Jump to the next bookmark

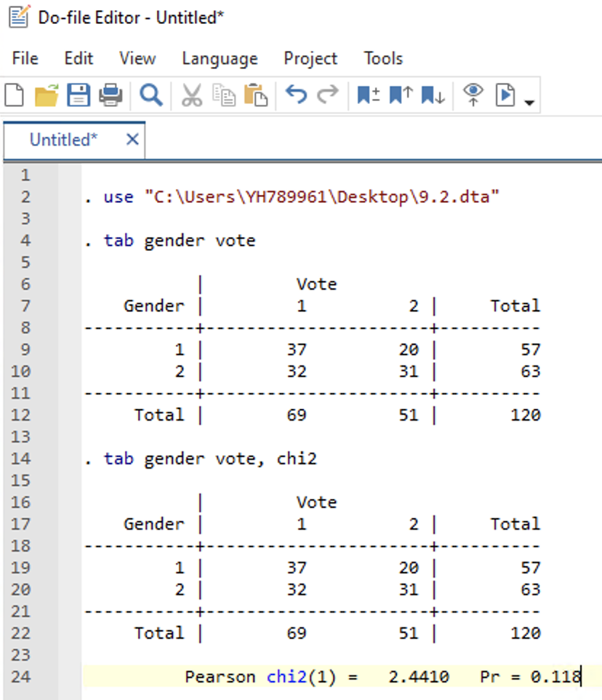(x=431, y=95)
